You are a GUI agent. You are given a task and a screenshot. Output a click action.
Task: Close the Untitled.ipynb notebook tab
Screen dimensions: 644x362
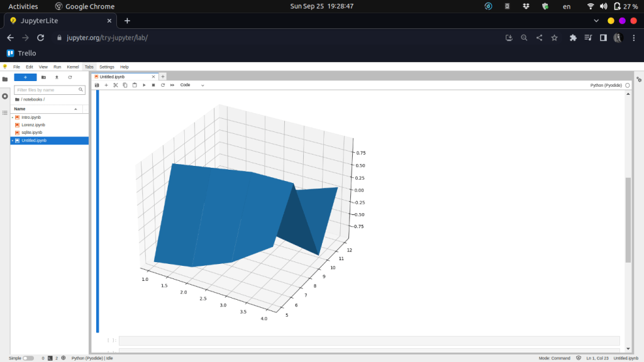[153, 77]
